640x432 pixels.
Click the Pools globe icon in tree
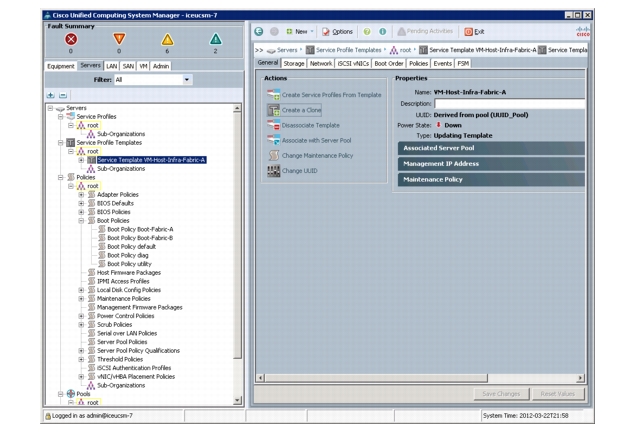[71, 394]
